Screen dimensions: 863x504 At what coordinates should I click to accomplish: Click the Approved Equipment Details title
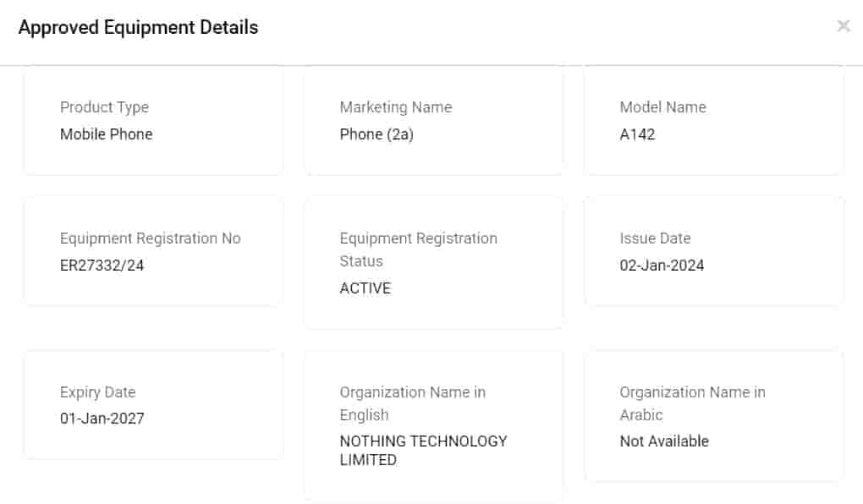138,28
